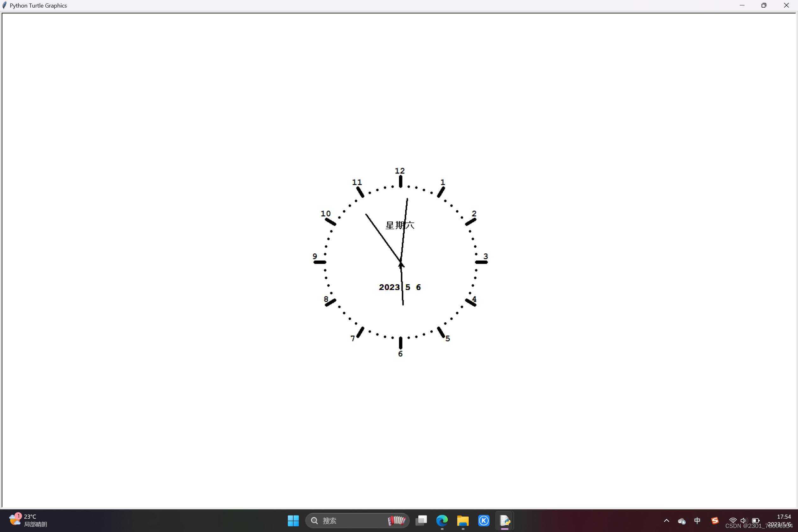The width and height of the screenshot is (798, 532).
Task: Click the Sogou input method icon
Action: click(x=715, y=521)
